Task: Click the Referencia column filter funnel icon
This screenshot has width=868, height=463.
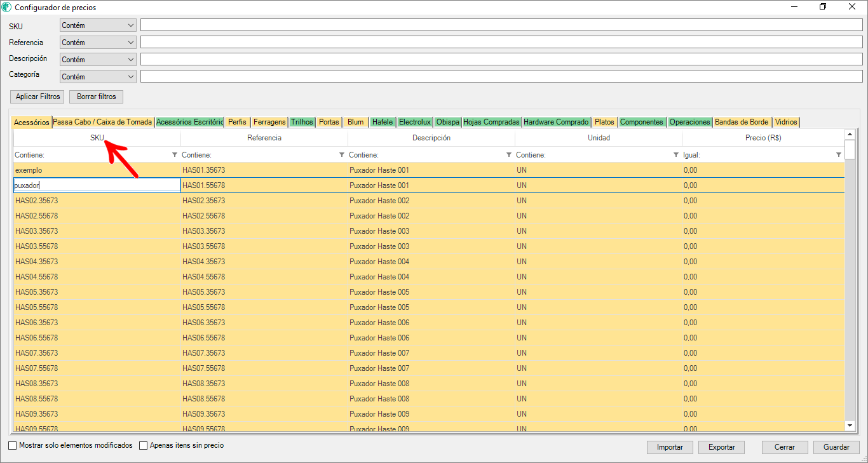Action: coord(342,155)
